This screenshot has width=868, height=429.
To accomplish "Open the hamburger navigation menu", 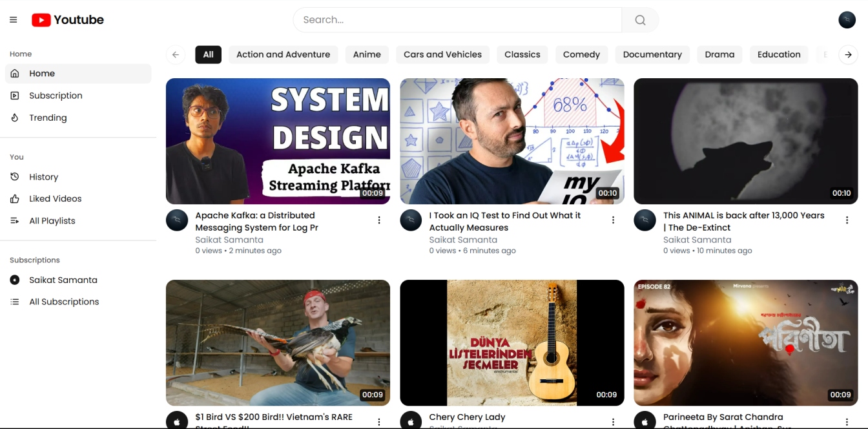I will (12, 19).
